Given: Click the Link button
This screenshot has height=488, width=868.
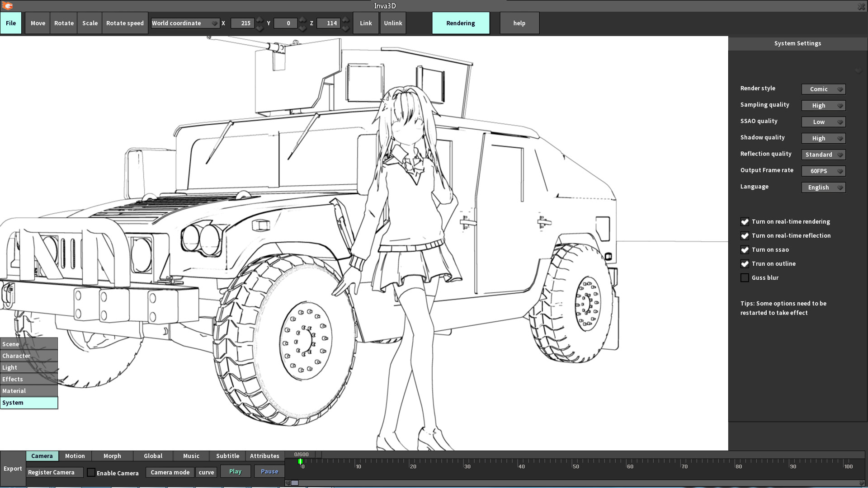Looking at the screenshot, I should (x=366, y=23).
